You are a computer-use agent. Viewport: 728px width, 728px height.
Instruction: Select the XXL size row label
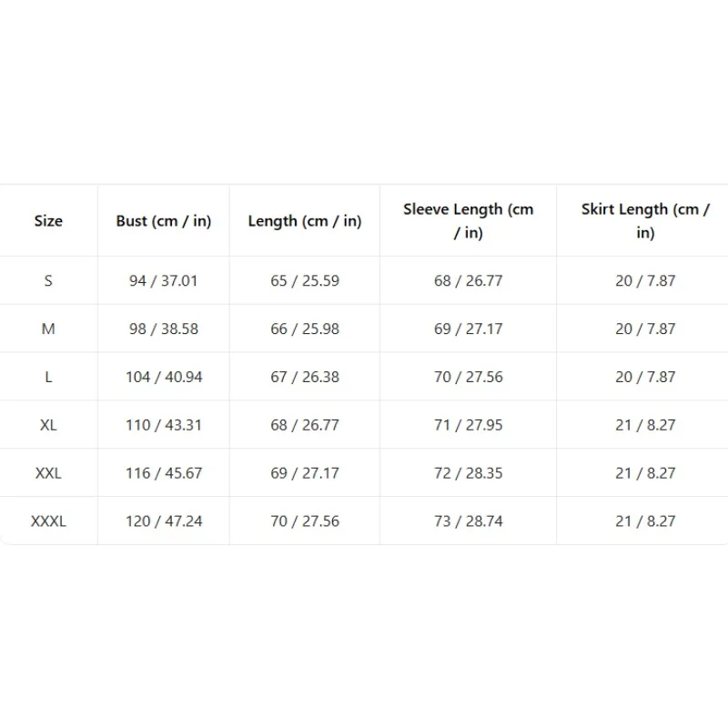tap(48, 473)
